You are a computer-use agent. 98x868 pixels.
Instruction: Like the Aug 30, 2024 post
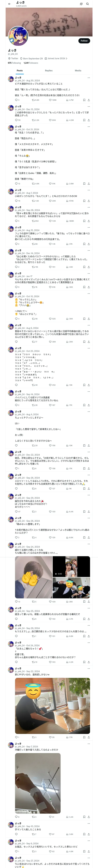click(x=50, y=100)
